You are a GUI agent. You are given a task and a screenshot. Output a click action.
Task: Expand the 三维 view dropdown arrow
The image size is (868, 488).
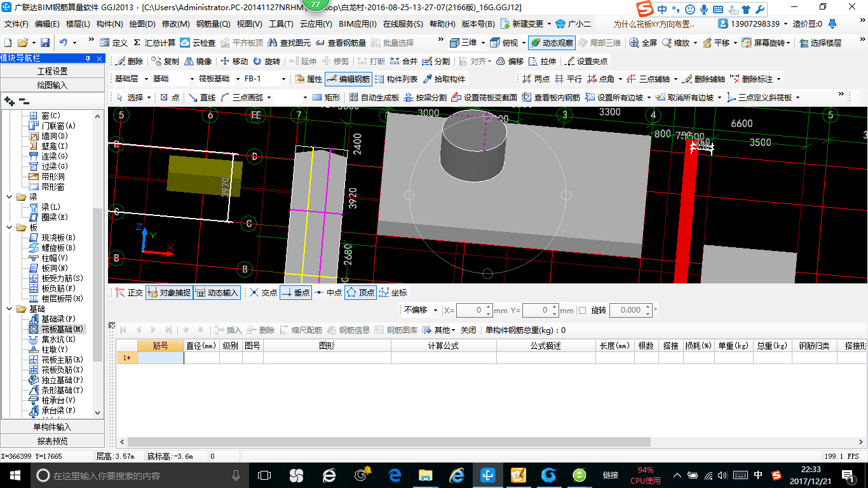pos(483,43)
